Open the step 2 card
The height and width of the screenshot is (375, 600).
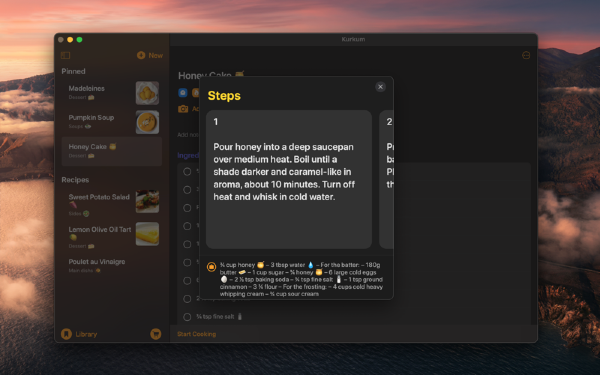click(x=386, y=179)
